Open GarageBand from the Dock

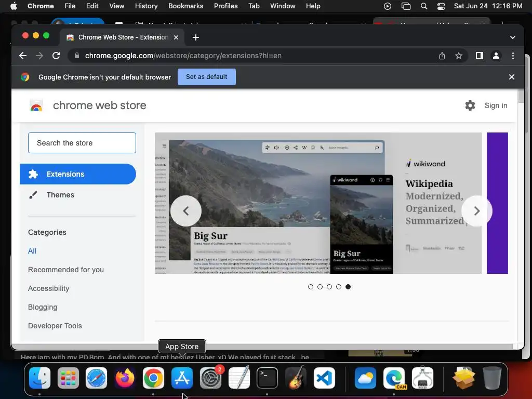pyautogui.click(x=296, y=378)
